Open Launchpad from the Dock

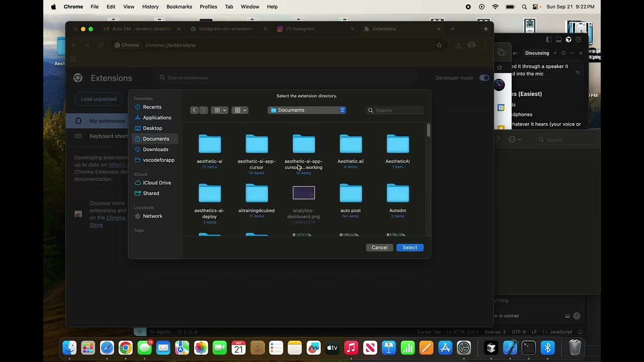point(88,347)
